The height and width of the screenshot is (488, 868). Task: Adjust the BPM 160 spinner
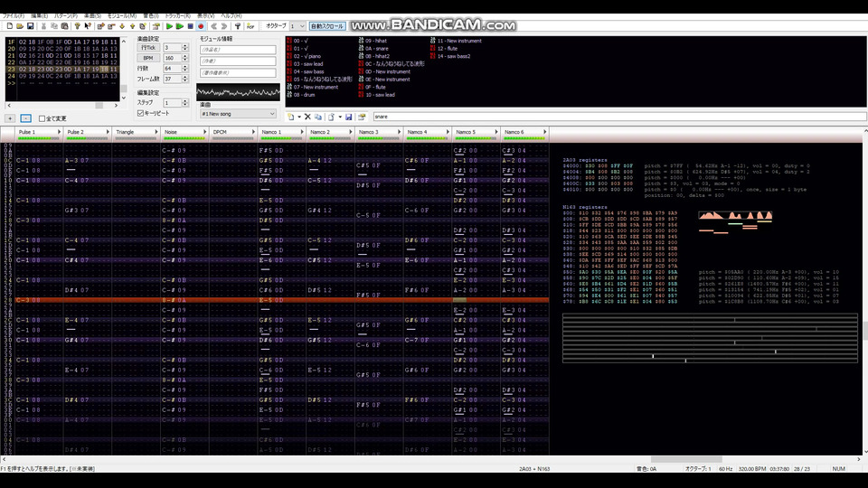point(184,58)
